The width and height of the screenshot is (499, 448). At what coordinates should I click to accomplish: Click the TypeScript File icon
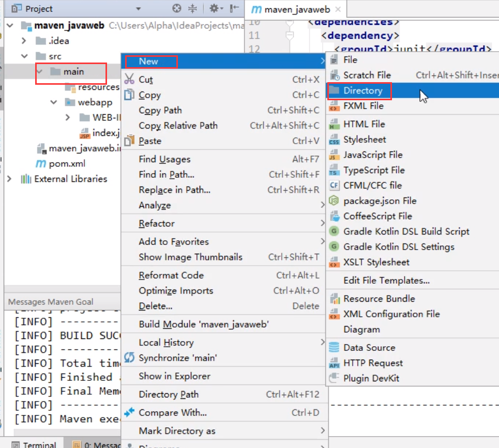(x=334, y=170)
